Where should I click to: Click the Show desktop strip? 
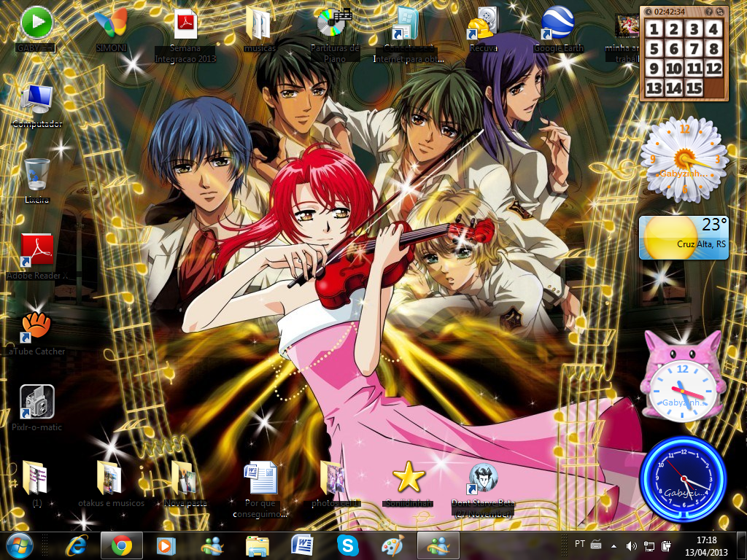(742, 545)
